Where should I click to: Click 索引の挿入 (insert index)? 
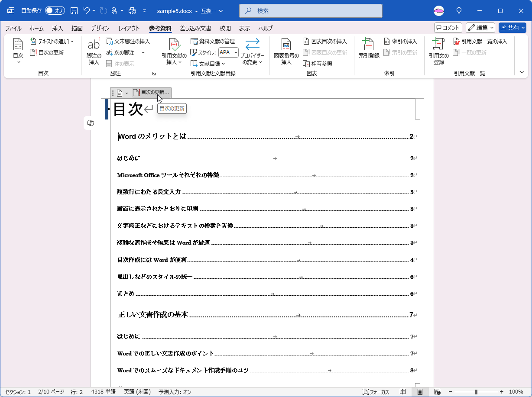click(400, 41)
